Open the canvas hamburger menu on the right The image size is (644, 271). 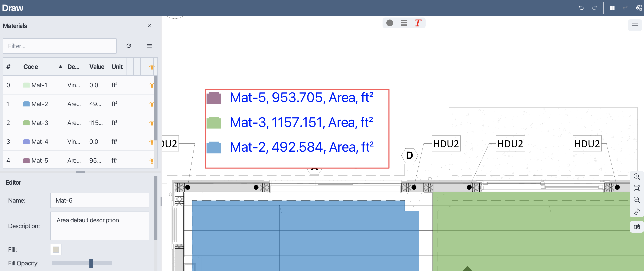pyautogui.click(x=635, y=25)
